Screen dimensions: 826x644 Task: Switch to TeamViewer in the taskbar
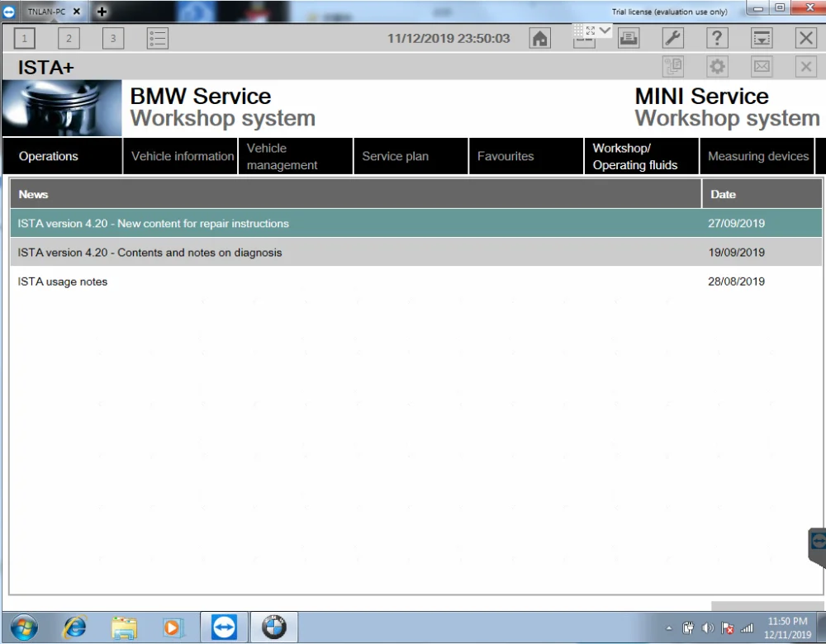[x=225, y=627]
